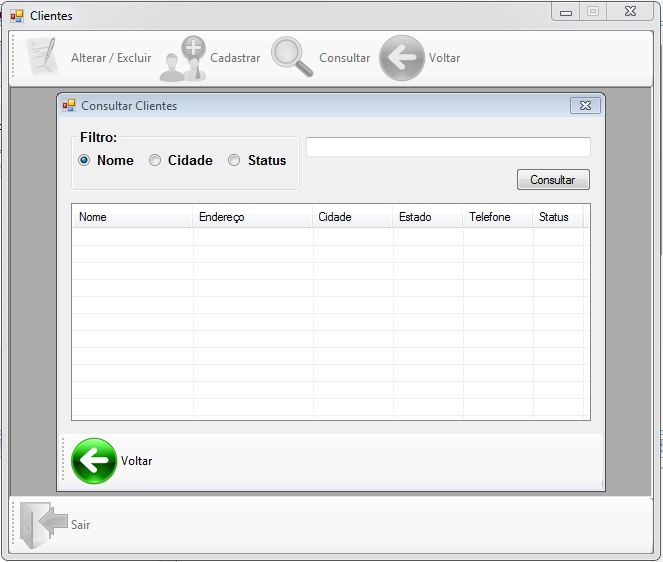
Task: Click the Consultar Clientes window title icon
Action: click(x=69, y=105)
